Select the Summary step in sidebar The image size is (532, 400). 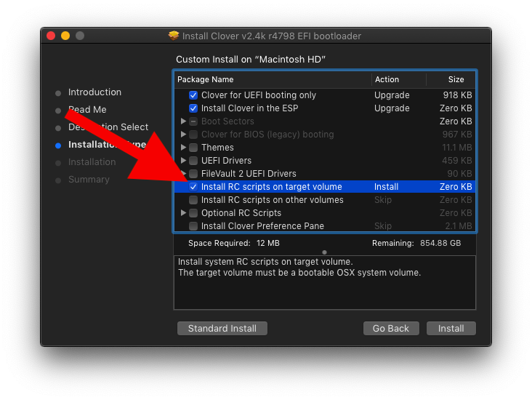pyautogui.click(x=89, y=180)
